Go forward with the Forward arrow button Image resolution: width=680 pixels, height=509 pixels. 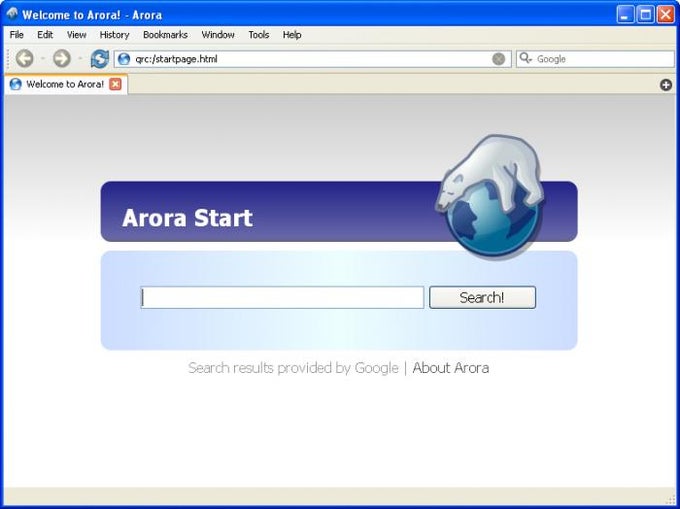[x=62, y=59]
